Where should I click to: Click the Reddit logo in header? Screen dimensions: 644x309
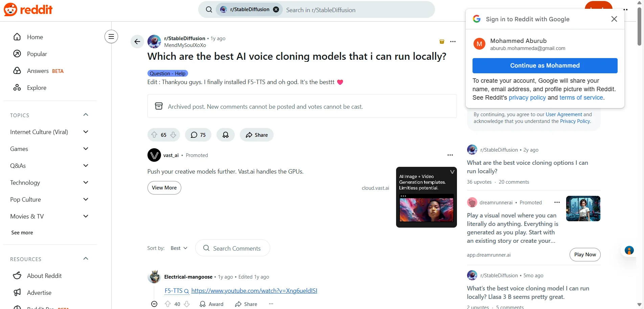(28, 10)
